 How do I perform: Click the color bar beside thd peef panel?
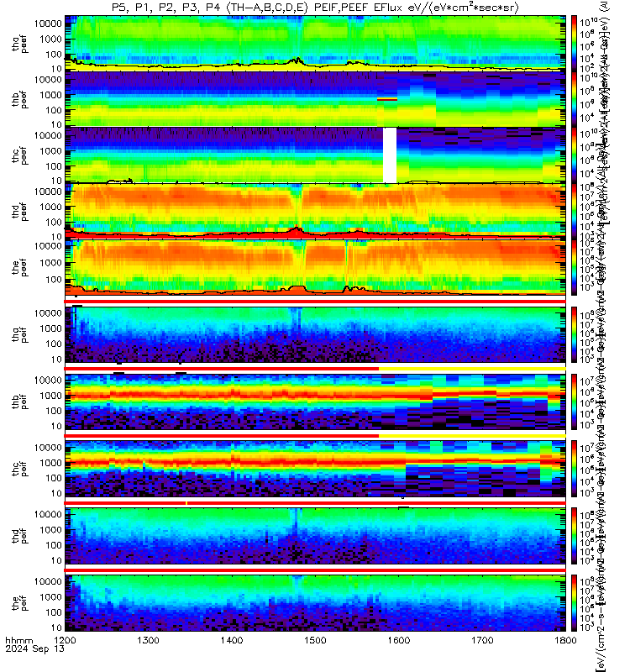(575, 212)
